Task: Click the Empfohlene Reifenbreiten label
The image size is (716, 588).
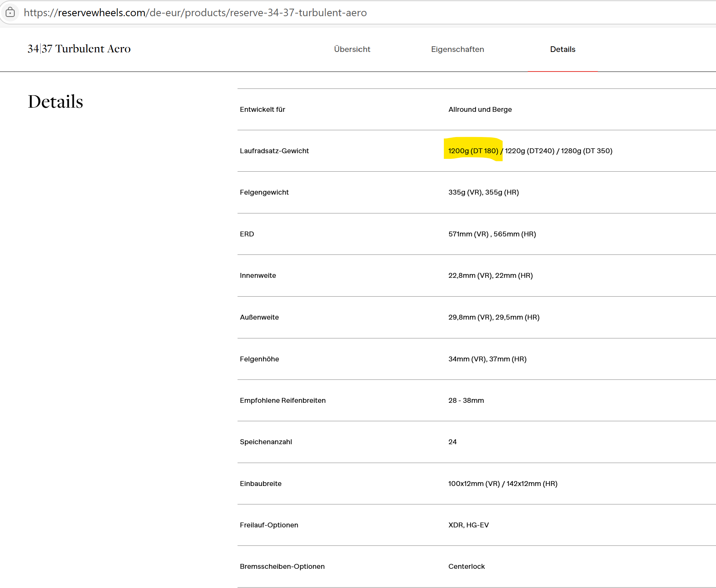Action: point(282,401)
